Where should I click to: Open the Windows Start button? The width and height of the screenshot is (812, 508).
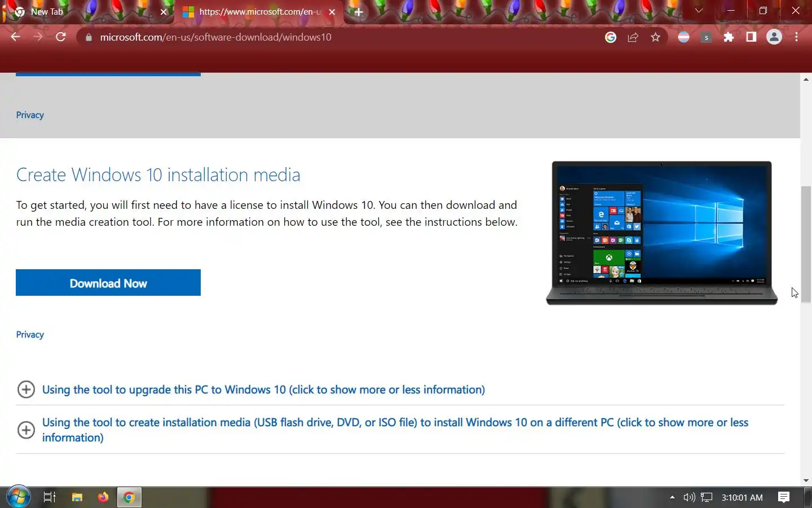[19, 497]
